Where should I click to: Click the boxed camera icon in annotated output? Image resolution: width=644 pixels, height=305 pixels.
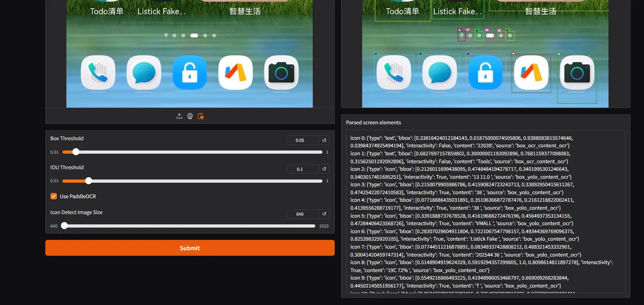(x=577, y=73)
